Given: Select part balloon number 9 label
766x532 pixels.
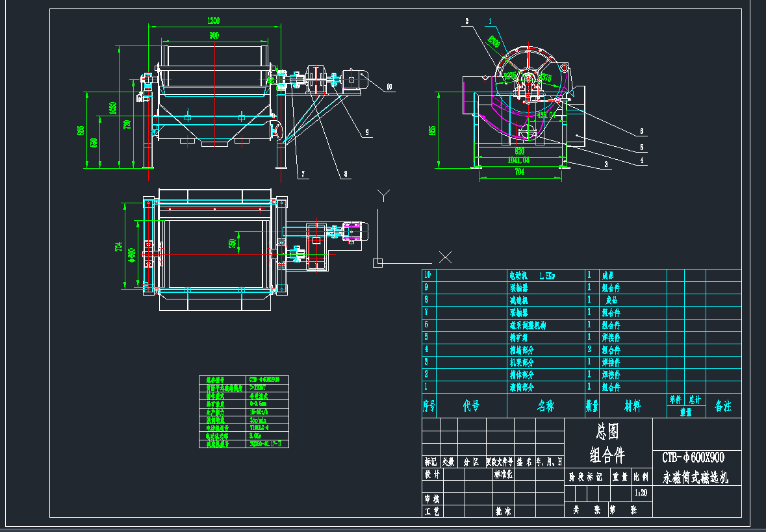Looking at the screenshot, I should point(366,132).
